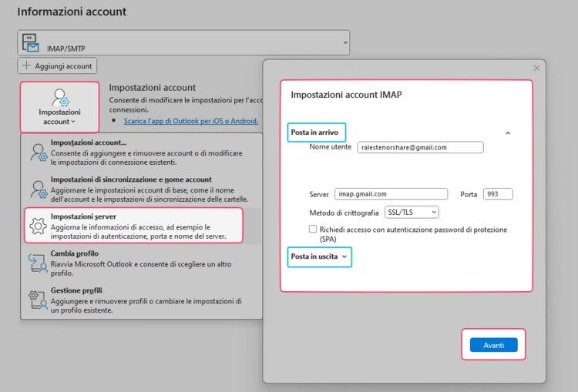This screenshot has height=392, width=578.
Task: Expand the Posta in uscita section
Action: point(319,256)
